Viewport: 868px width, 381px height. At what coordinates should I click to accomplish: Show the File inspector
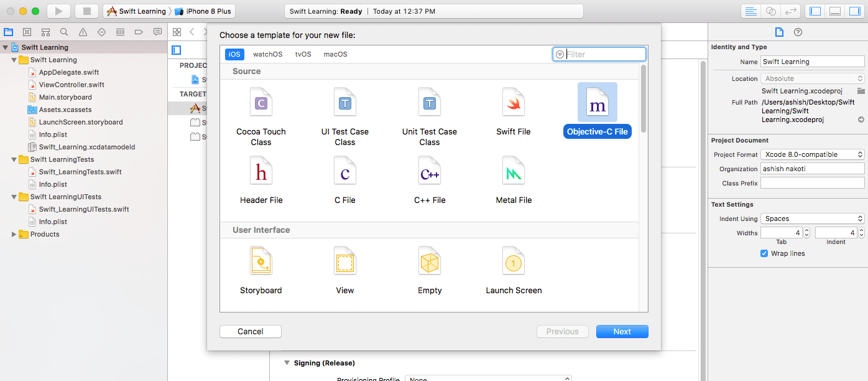coord(779,32)
